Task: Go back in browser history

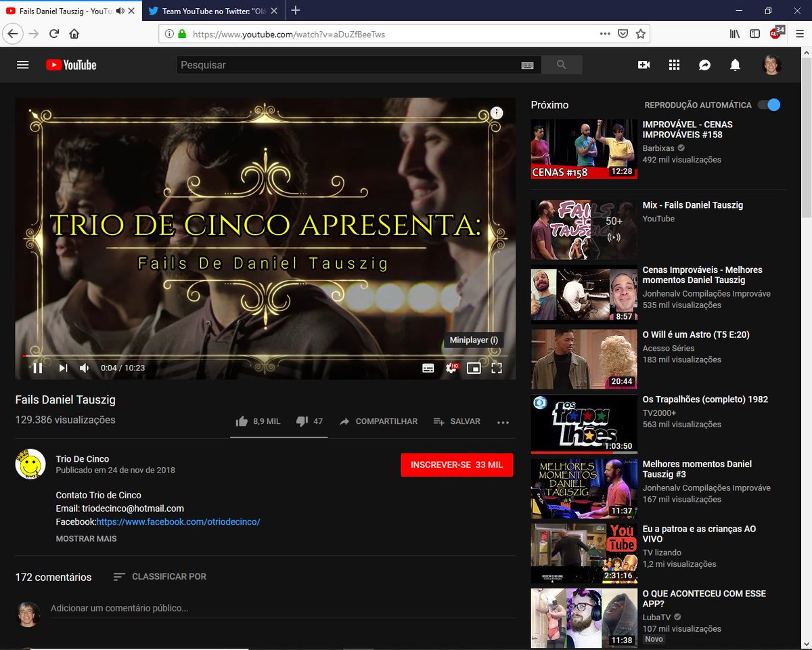Action: tap(13, 33)
